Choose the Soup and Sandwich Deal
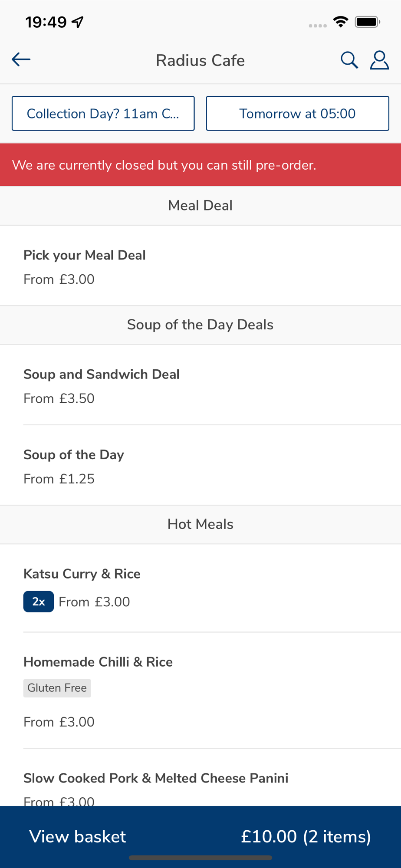This screenshot has width=401, height=868. (200, 386)
